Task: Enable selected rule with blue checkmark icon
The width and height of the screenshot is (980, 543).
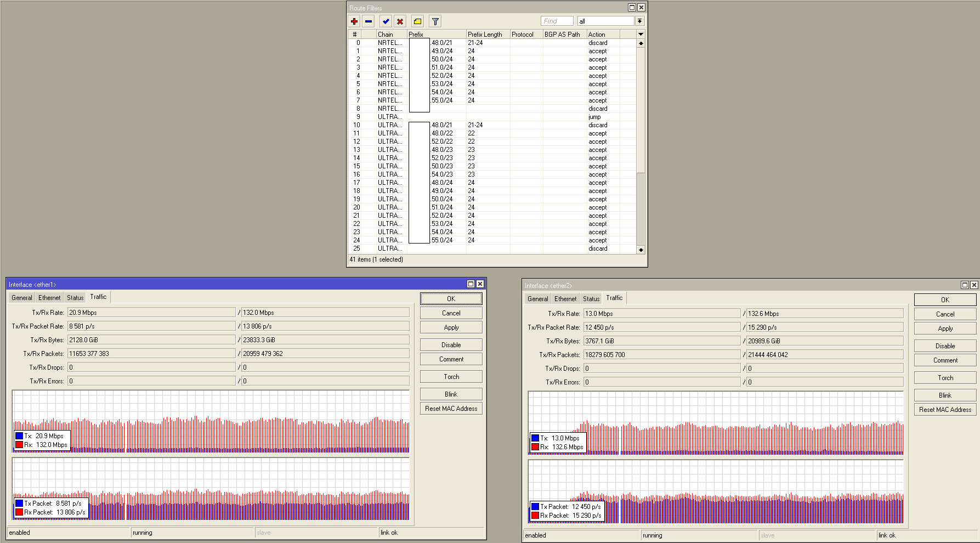Action: (x=386, y=21)
